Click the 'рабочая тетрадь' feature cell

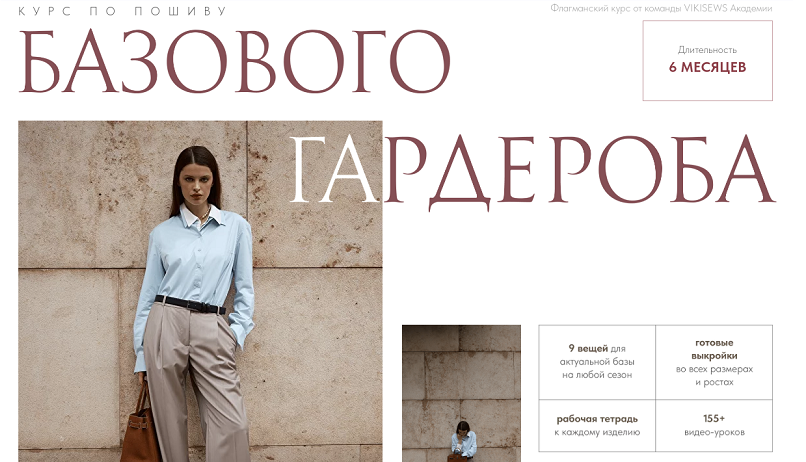point(597,426)
